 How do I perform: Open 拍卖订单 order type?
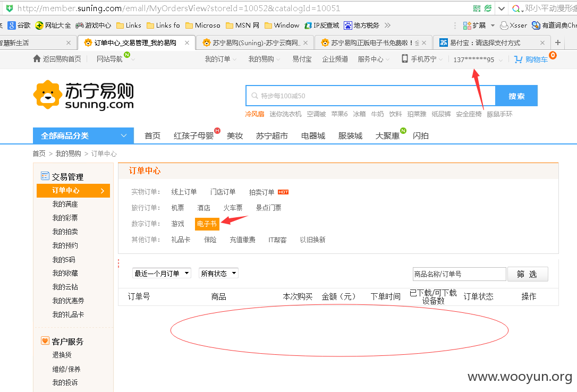tap(261, 192)
